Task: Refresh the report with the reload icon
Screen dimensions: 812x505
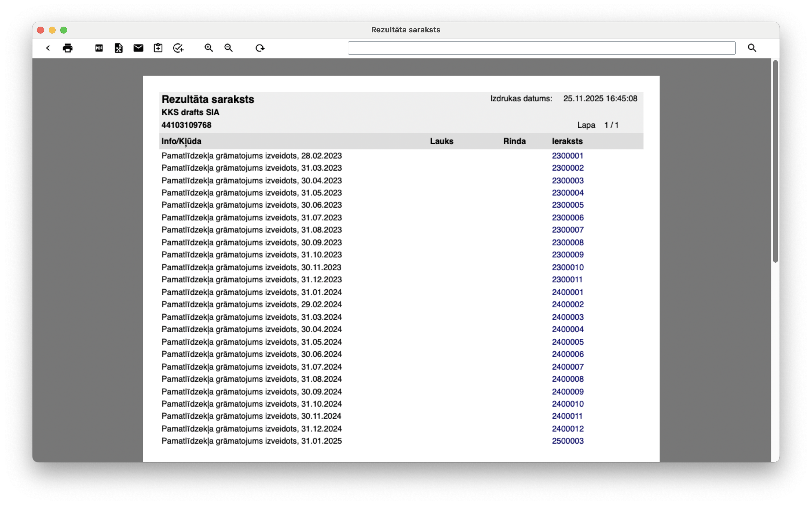Action: coord(260,48)
